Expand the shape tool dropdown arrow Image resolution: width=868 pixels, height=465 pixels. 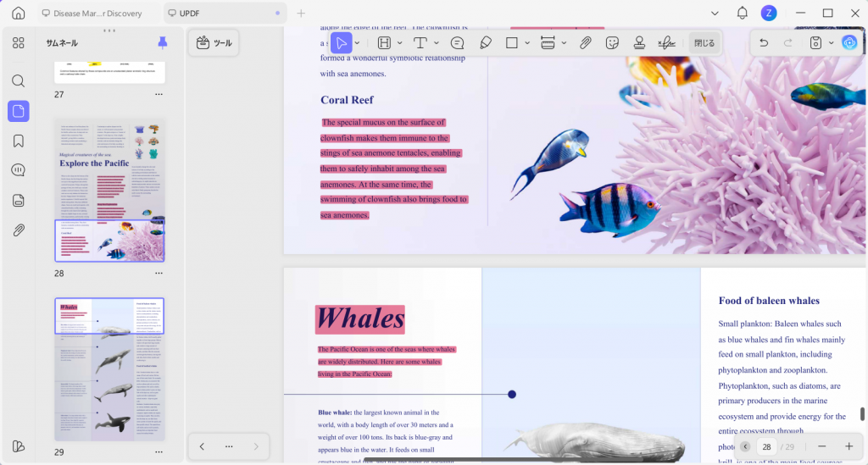coord(527,42)
